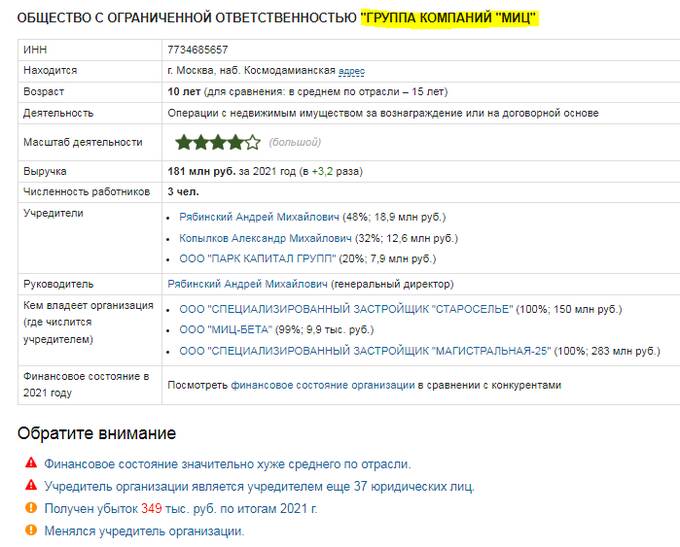
Task: Click the third green rating star
Action: 218,142
